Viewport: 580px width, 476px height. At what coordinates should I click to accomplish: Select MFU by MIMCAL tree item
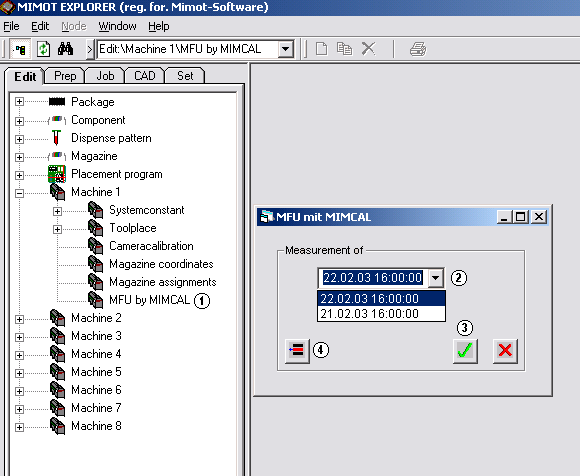pyautogui.click(x=149, y=300)
